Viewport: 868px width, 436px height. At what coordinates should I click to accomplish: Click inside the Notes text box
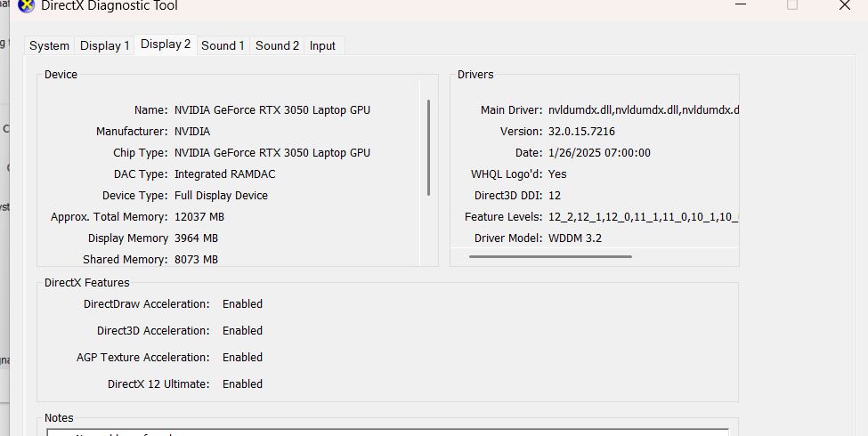(x=387, y=432)
